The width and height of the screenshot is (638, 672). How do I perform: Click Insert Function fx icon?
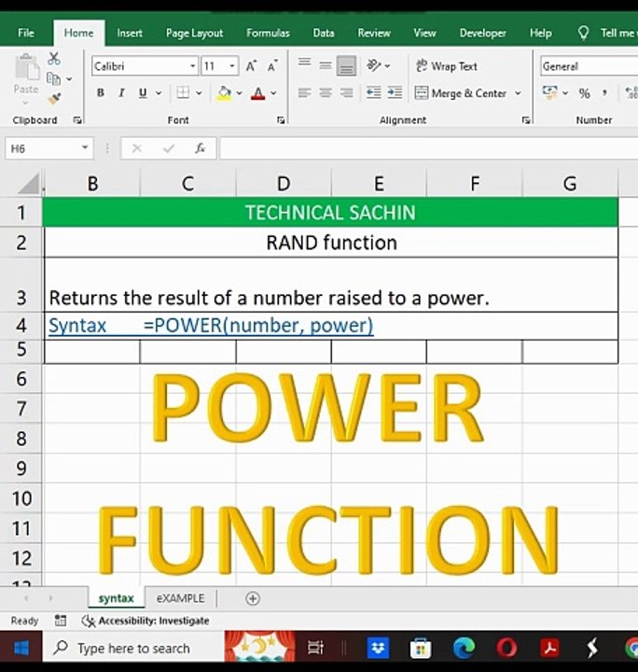pos(200,148)
